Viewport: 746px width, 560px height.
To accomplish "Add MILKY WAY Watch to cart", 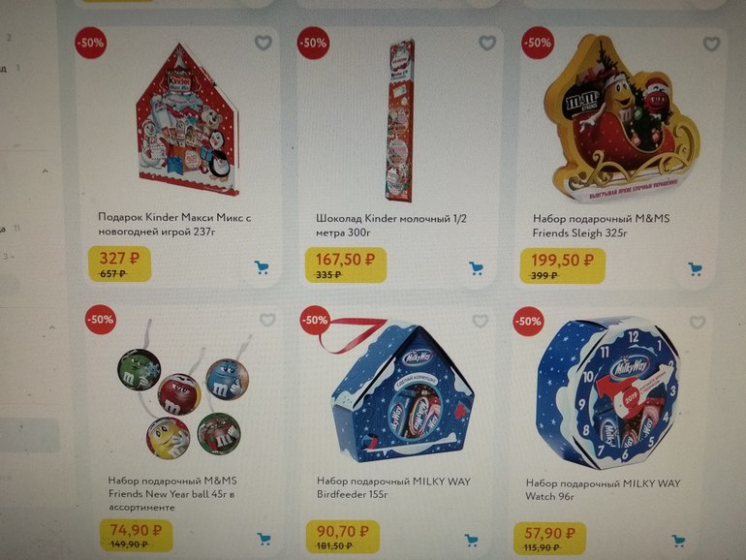I will [678, 541].
